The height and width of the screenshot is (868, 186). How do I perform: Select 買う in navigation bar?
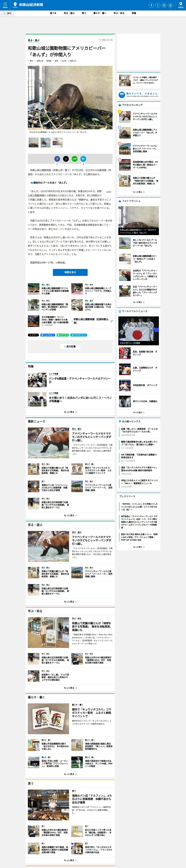click(x=84, y=13)
